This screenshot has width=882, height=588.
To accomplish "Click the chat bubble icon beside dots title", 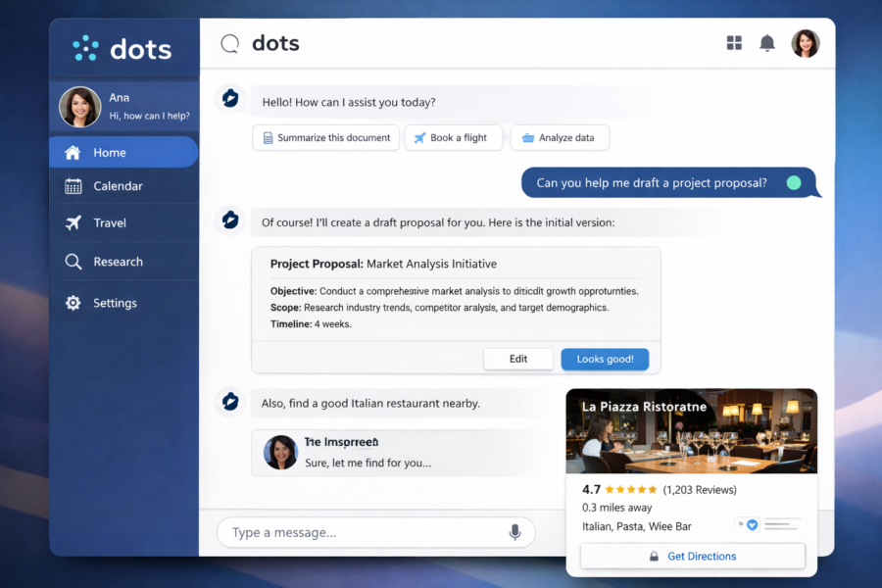I will coord(229,43).
